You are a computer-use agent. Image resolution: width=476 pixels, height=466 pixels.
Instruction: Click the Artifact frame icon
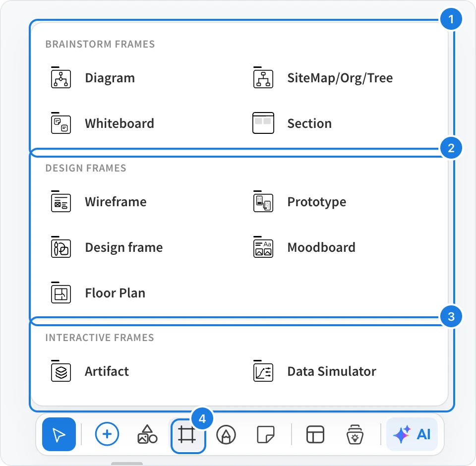[x=60, y=371]
